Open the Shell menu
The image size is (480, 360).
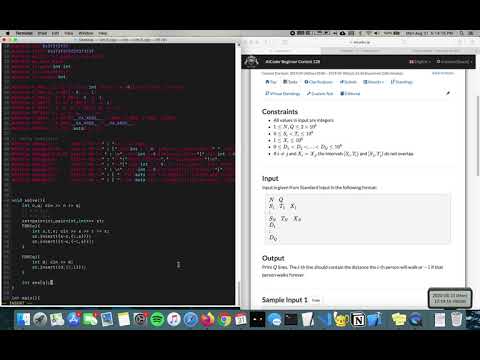coord(42,33)
